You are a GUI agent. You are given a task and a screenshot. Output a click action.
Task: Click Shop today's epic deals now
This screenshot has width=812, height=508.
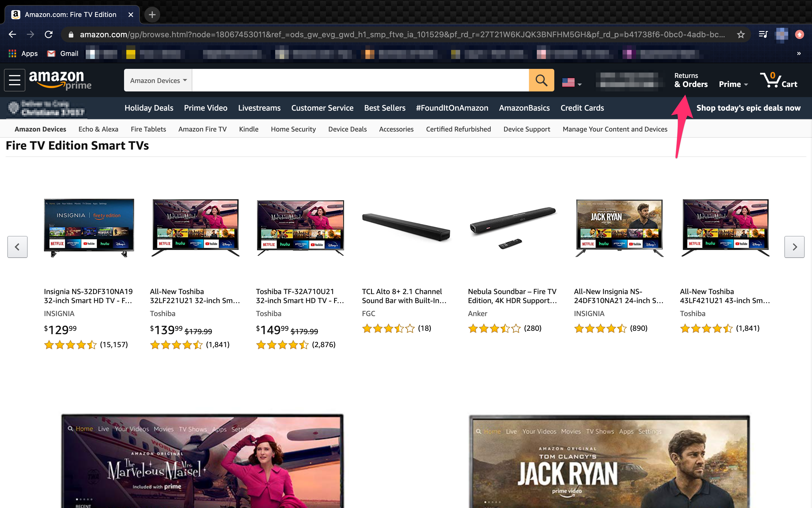(748, 108)
